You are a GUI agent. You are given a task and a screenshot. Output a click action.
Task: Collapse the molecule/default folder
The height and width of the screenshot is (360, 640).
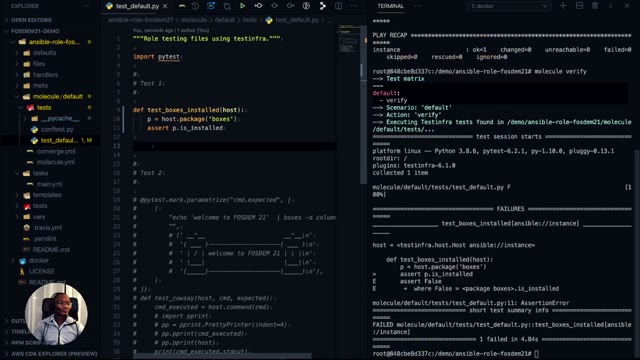[x=58, y=97]
